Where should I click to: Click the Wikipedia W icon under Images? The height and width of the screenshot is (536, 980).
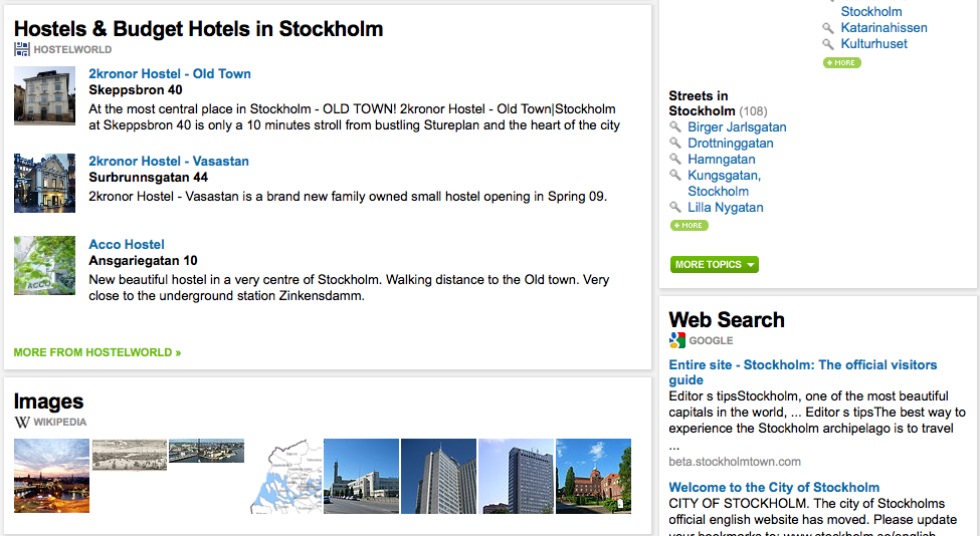pos(22,422)
